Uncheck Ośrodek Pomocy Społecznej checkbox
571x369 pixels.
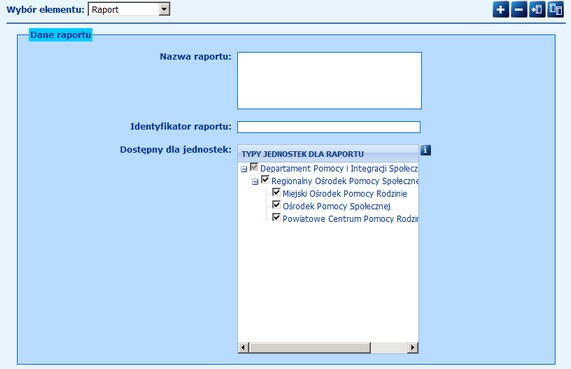pos(276,205)
